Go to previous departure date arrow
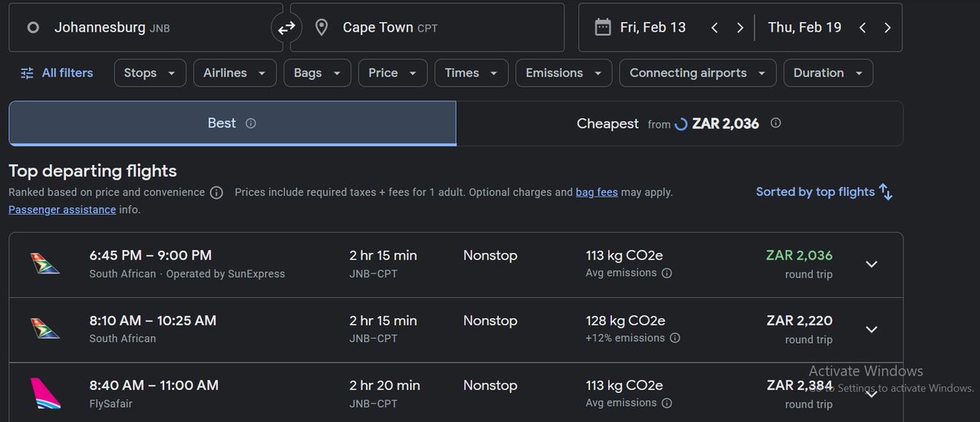980x422 pixels. click(x=715, y=28)
